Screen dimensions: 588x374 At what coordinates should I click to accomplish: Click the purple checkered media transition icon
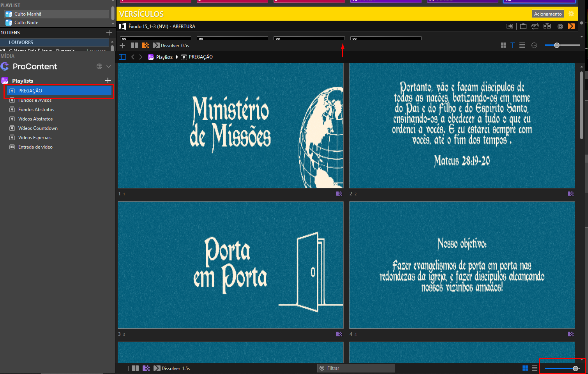click(x=146, y=368)
